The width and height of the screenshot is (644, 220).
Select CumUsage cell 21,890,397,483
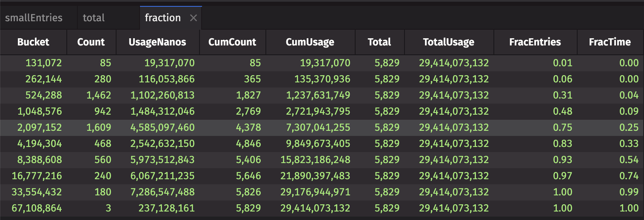click(x=315, y=176)
